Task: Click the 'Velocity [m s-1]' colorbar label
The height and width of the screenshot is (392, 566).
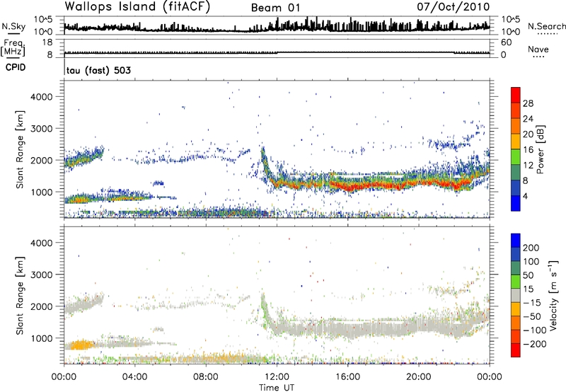Action: click(x=553, y=296)
